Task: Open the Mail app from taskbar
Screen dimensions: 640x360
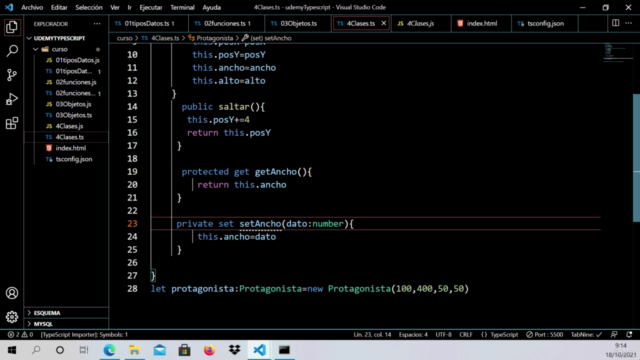Action: (160, 350)
